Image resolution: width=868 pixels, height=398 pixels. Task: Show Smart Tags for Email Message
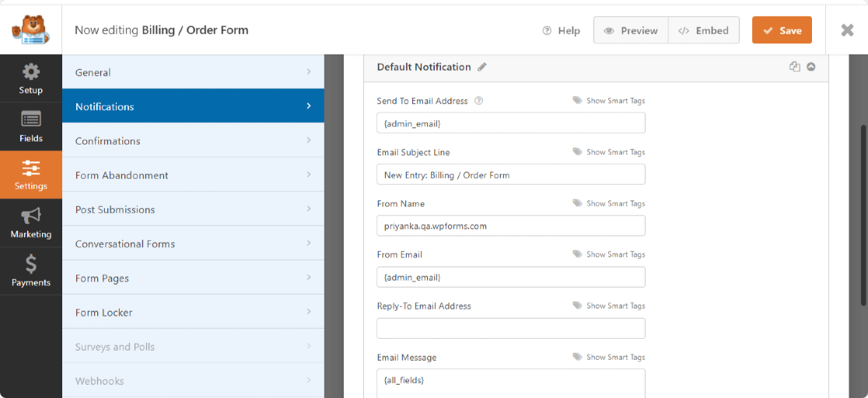coord(609,357)
